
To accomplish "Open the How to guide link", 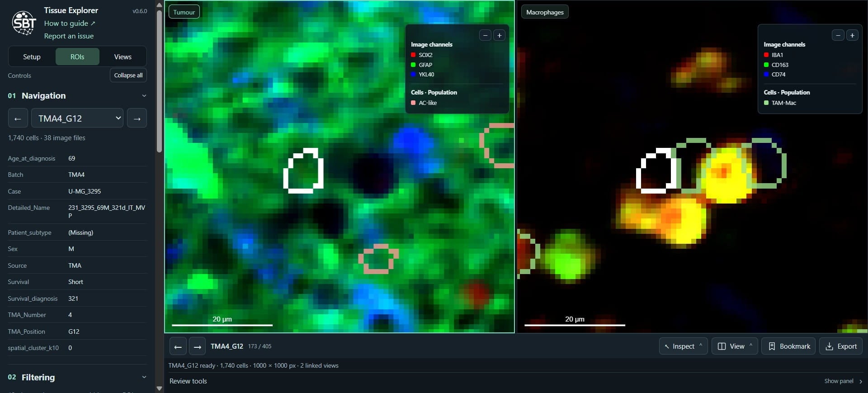I will [70, 23].
